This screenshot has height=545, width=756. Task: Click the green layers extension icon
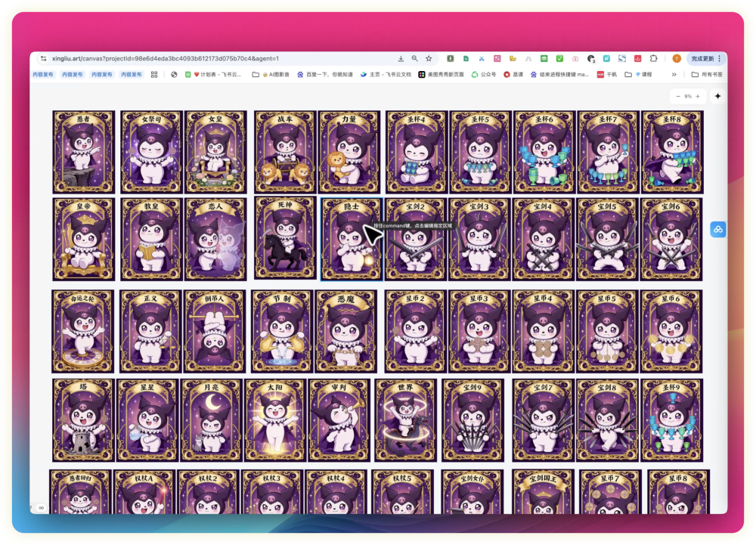tap(544, 59)
